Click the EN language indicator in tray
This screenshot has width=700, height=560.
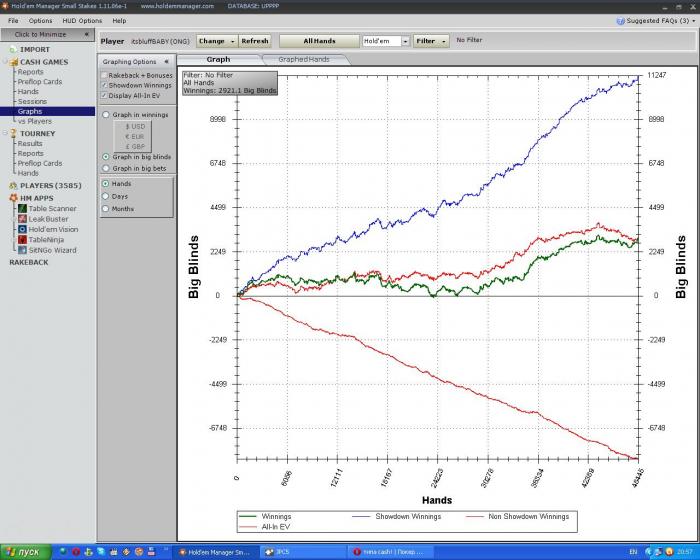click(x=633, y=552)
